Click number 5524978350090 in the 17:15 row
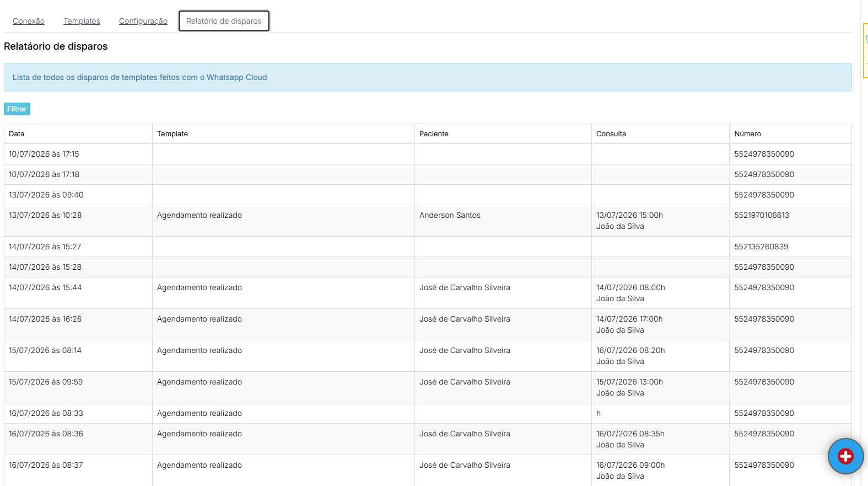 [x=764, y=154]
